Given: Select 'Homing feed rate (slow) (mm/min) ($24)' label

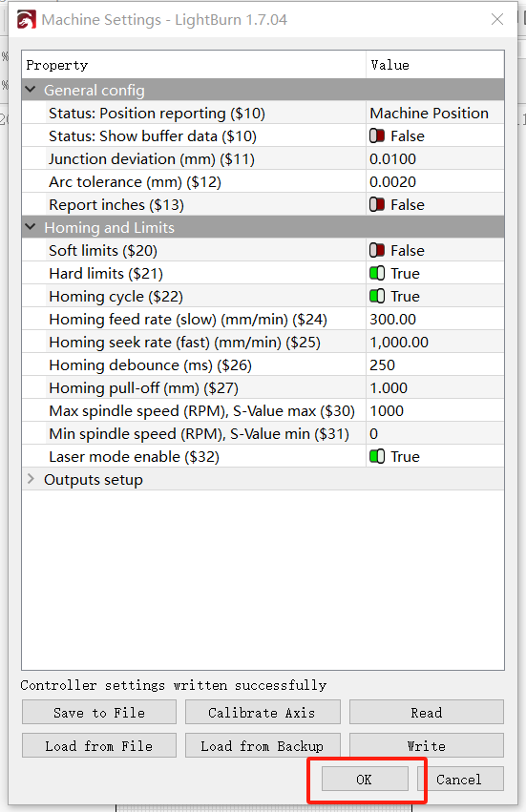Looking at the screenshot, I should coord(188,320).
